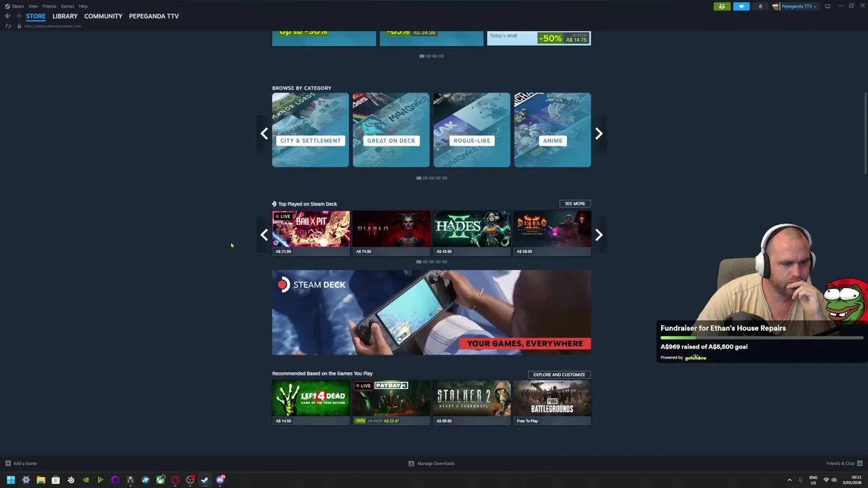Switch to the LIBRARY tab
This screenshot has width=868, height=488.
(65, 16)
